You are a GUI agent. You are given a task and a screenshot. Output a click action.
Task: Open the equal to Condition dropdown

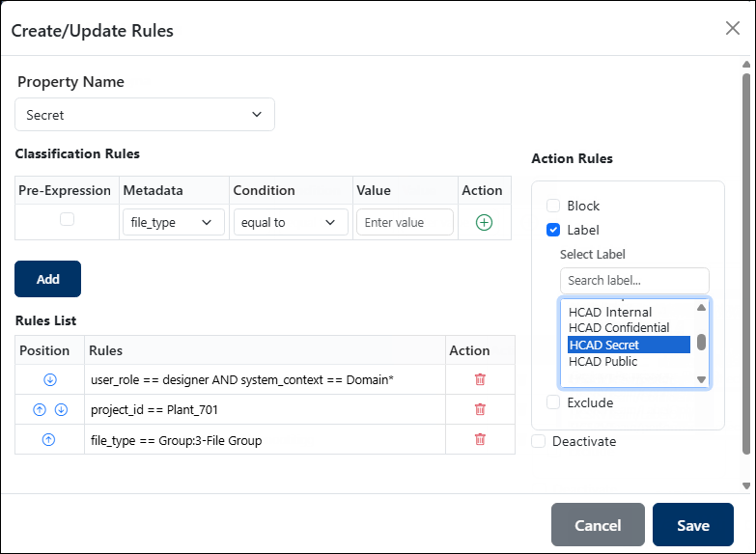[291, 222]
